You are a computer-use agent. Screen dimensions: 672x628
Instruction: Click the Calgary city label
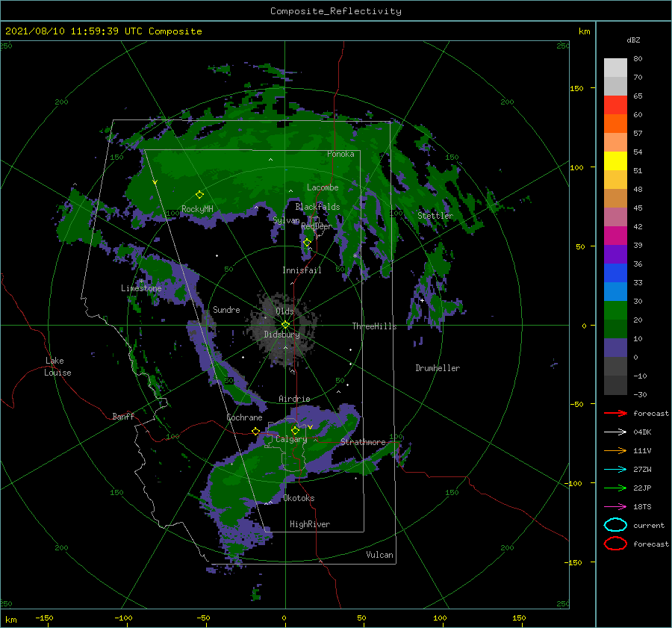pyautogui.click(x=291, y=439)
